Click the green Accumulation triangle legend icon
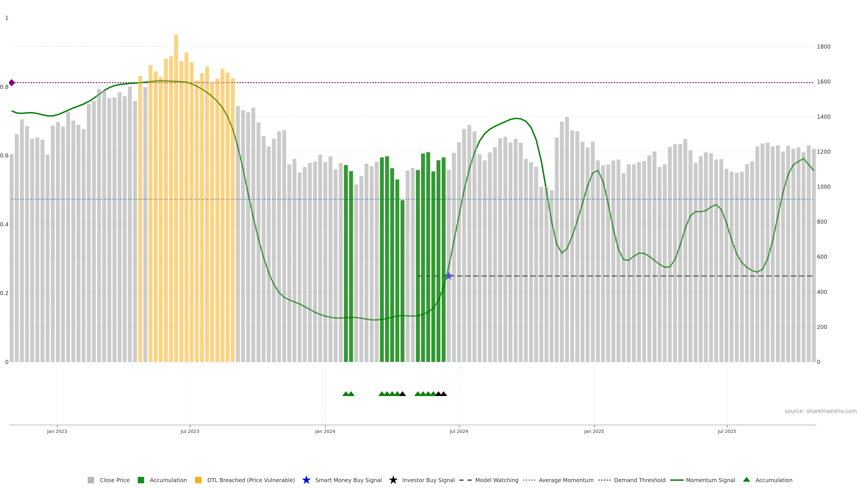 click(747, 480)
